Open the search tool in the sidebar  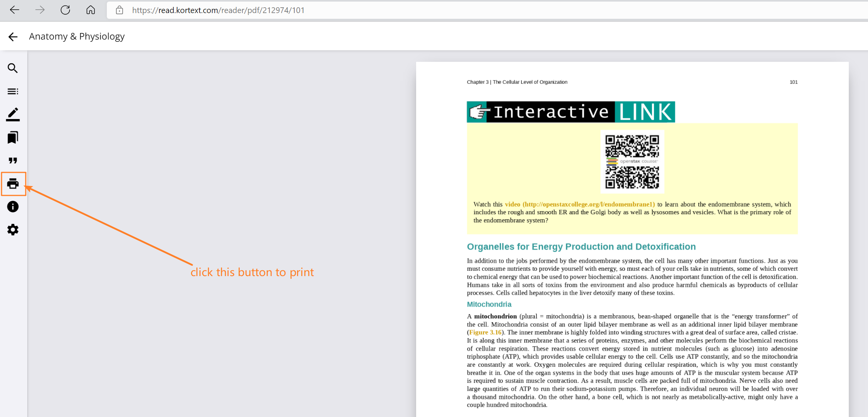pos(13,68)
